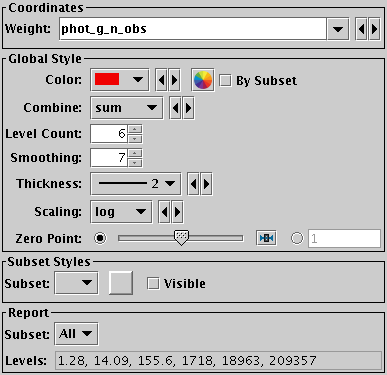
Task: Step to next Thickness with right arrow
Action: pos(206,184)
